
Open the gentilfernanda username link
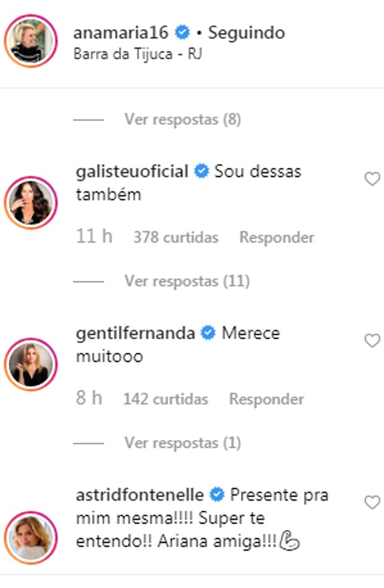coord(134,334)
